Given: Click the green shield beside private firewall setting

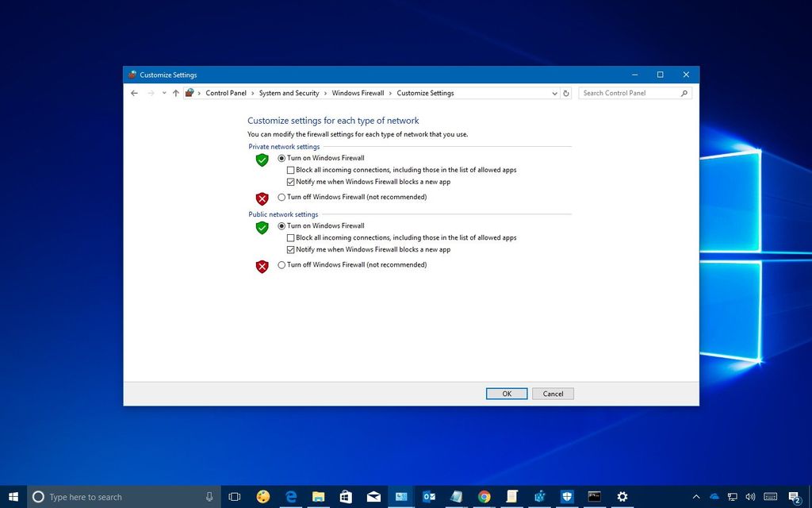Looking at the screenshot, I should [x=262, y=160].
